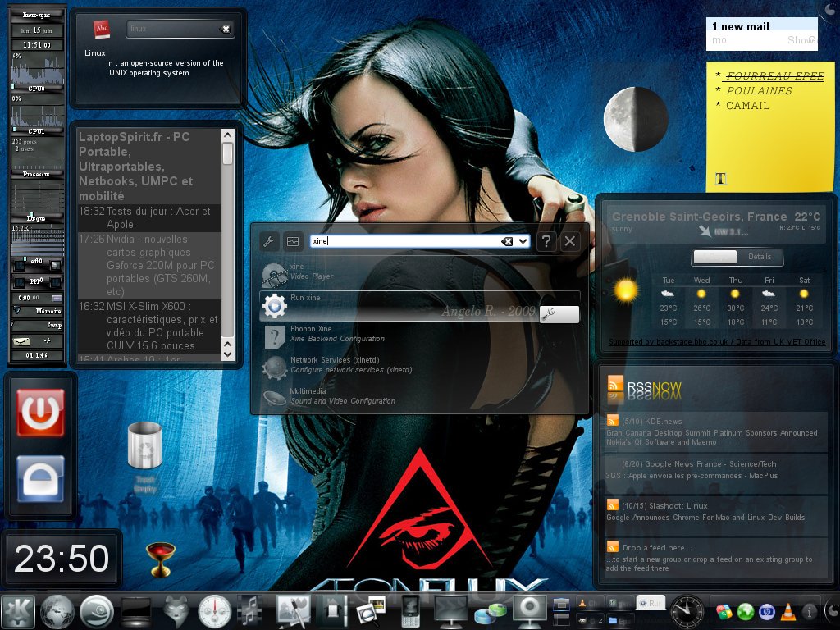Image resolution: width=840 pixels, height=630 pixels.
Task: Launch the wolf head icon in panel
Action: 176,611
